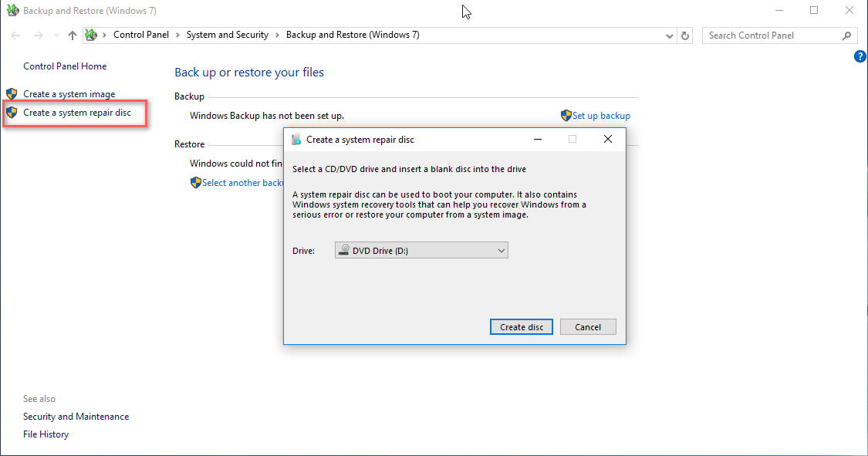Click the Control Panel icon in address bar
This screenshot has height=456, width=868.
pyautogui.click(x=92, y=35)
